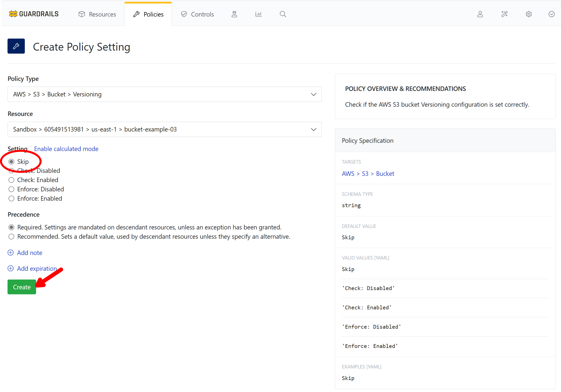Click Enable calculated mode
The height and width of the screenshot is (392, 561).
click(66, 149)
